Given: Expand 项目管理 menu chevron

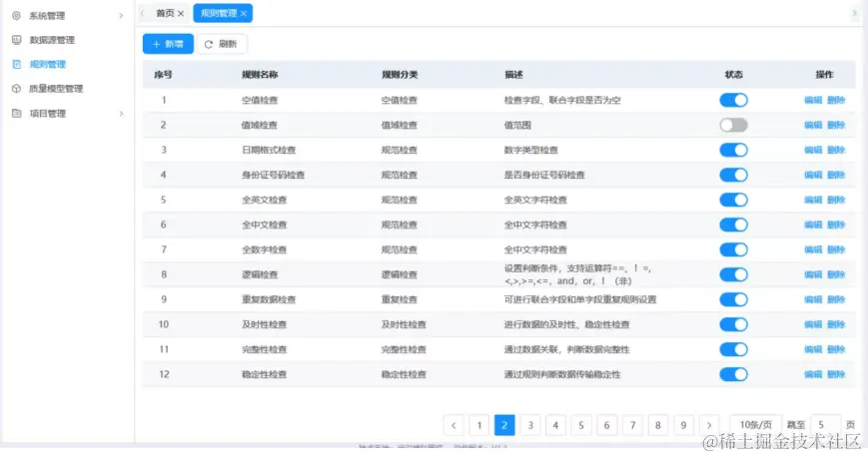Looking at the screenshot, I should [121, 114].
